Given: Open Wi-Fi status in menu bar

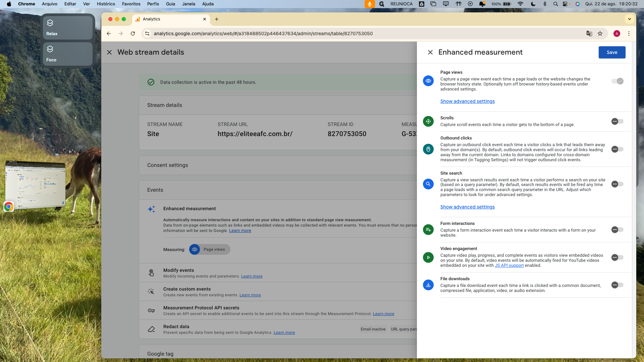Looking at the screenshot, I should [520, 4].
